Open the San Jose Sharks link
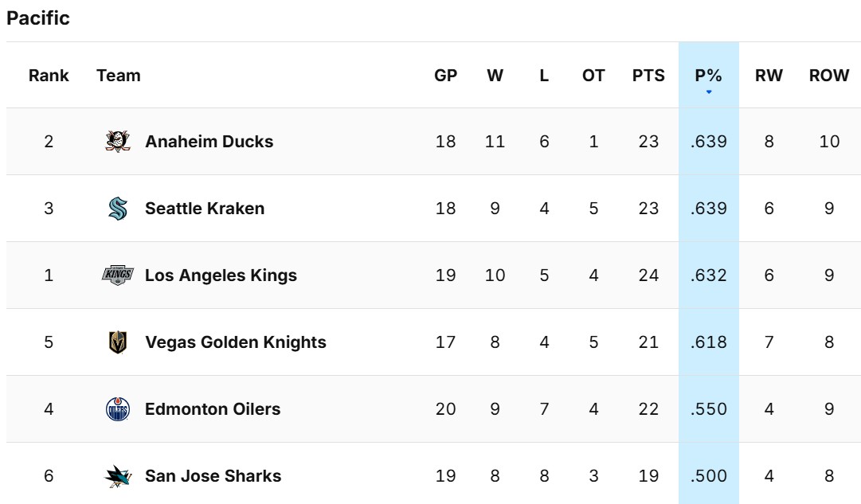Screen dimensions: 861x504 [x=213, y=476]
